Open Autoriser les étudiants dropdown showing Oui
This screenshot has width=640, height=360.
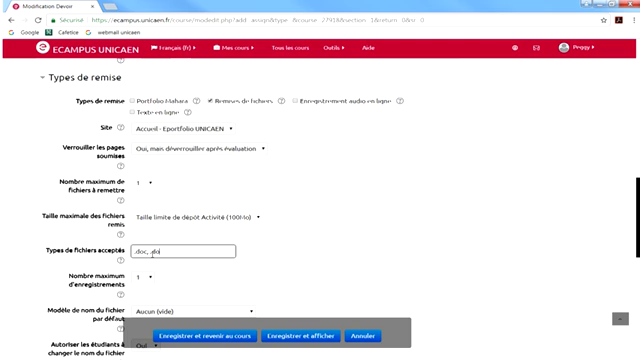point(146,346)
